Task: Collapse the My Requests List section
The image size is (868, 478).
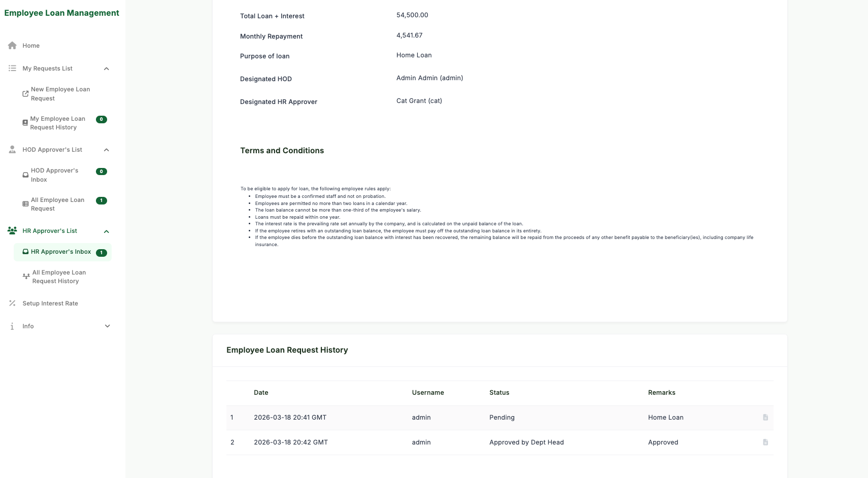Action: 107,69
